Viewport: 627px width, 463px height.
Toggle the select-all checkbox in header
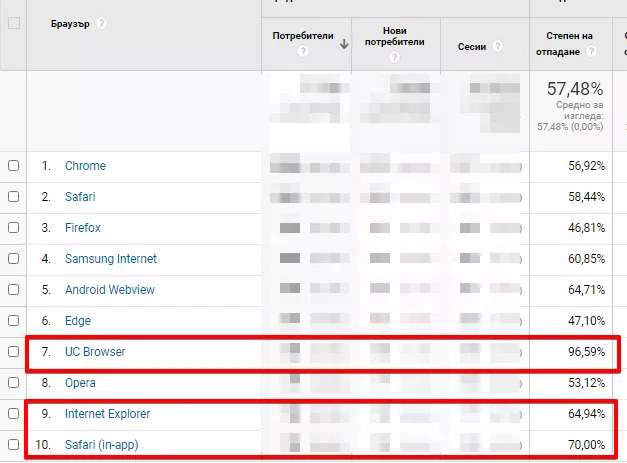coord(14,23)
